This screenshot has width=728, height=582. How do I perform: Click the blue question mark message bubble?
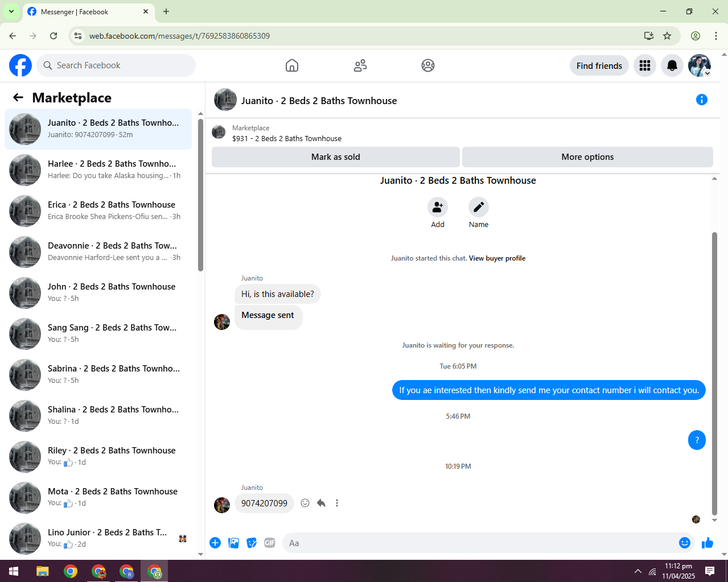(x=697, y=440)
